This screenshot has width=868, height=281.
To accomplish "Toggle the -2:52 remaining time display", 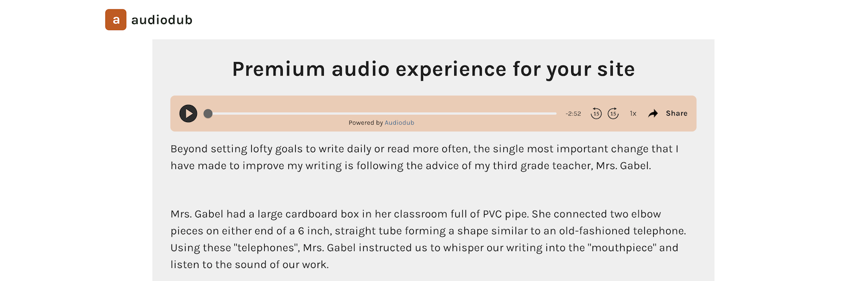I will (x=573, y=114).
